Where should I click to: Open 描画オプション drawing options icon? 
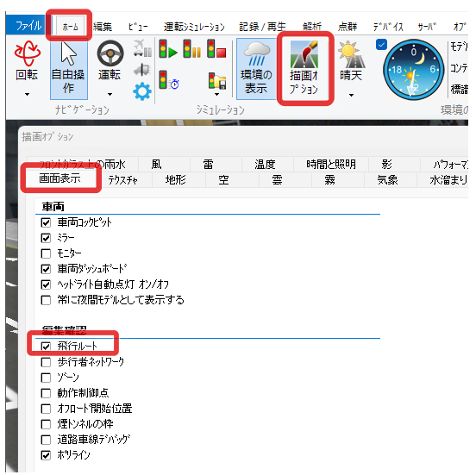pos(304,69)
